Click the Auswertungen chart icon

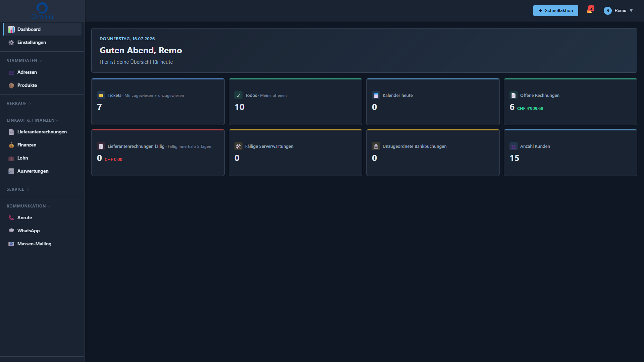(11, 171)
